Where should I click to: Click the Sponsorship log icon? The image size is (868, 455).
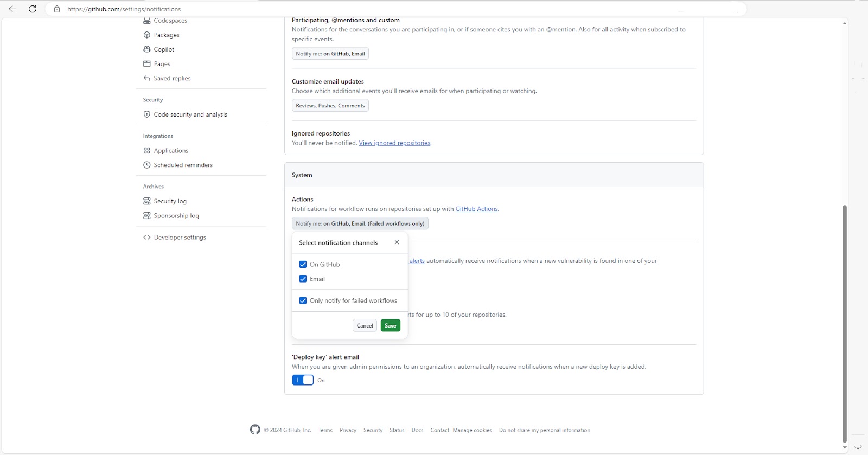(x=146, y=216)
